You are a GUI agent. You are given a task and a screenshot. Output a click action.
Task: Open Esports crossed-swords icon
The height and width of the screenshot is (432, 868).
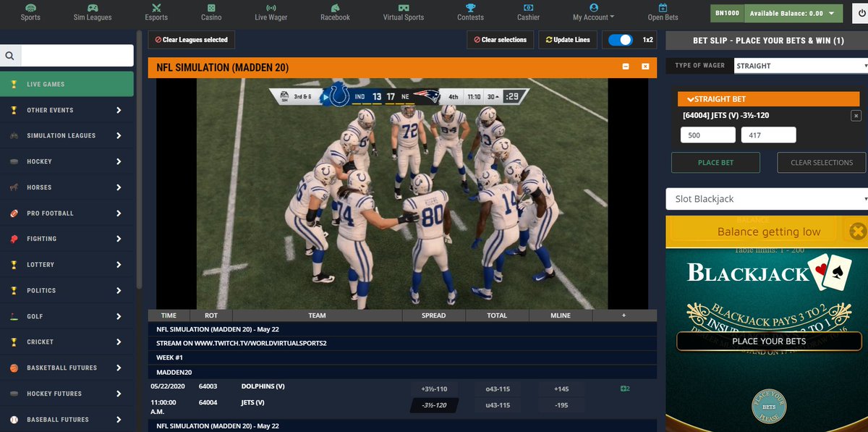click(x=156, y=7)
